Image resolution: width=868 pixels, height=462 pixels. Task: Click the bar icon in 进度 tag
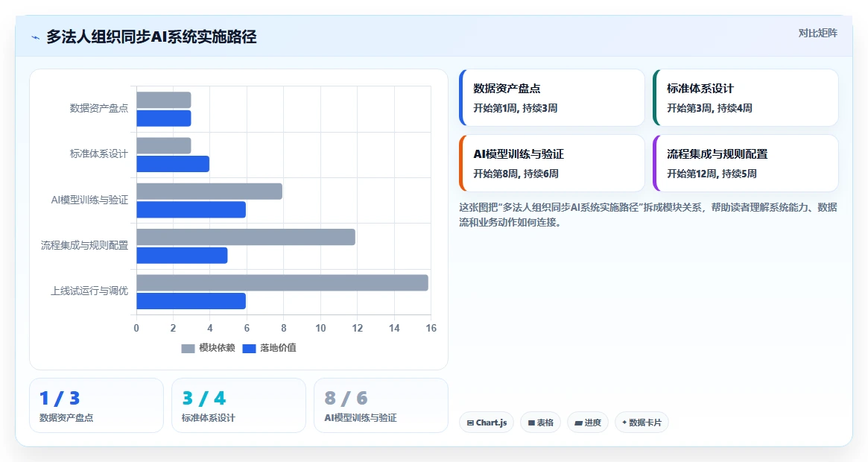pyautogui.click(x=578, y=423)
